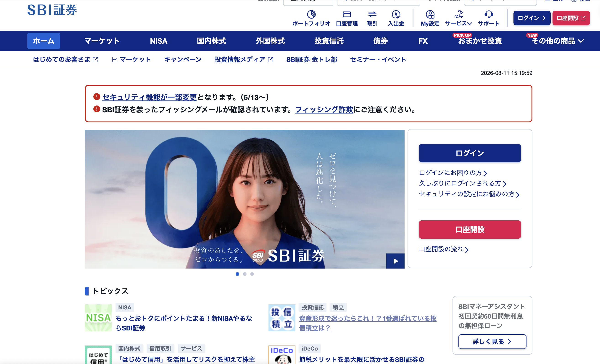Open the 投資信託 tab
This screenshot has width=600, height=364.
click(x=329, y=41)
